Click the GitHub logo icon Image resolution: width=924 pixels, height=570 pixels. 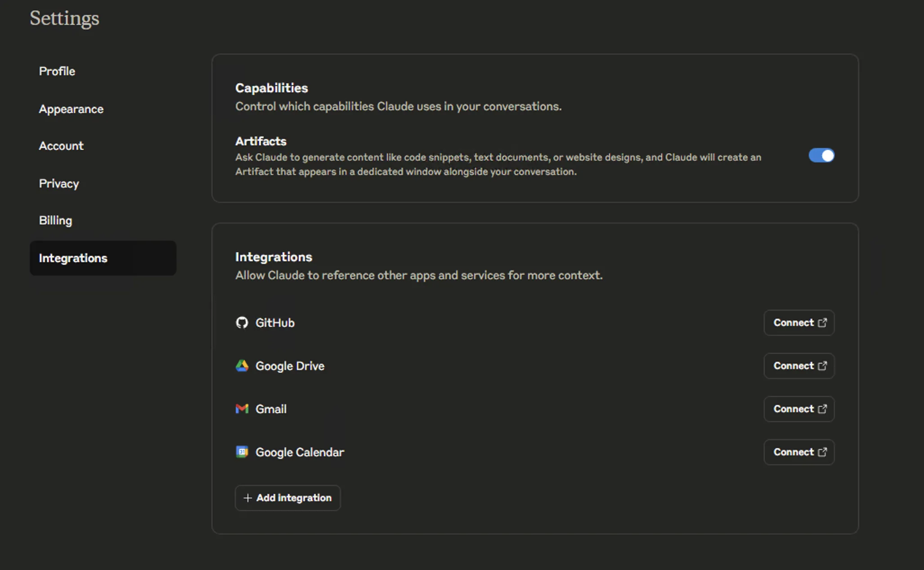(x=242, y=323)
